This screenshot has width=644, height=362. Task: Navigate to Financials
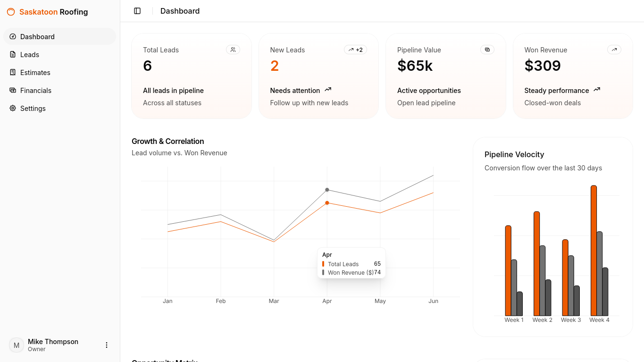click(59, 90)
